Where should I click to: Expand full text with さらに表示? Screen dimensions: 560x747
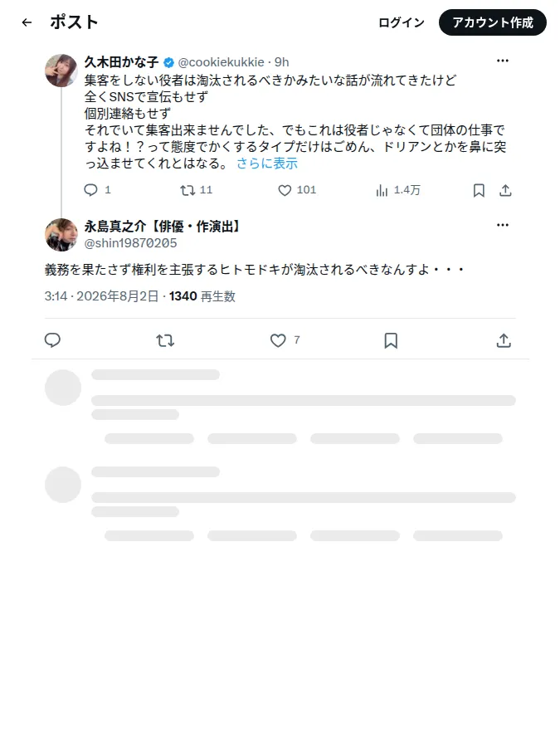(x=267, y=164)
